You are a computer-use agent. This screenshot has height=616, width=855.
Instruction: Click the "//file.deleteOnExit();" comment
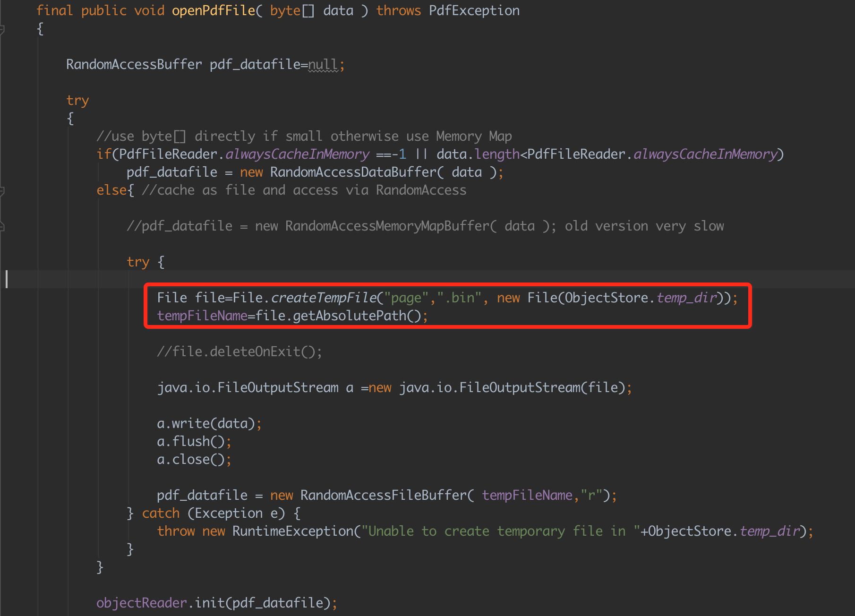(x=240, y=351)
